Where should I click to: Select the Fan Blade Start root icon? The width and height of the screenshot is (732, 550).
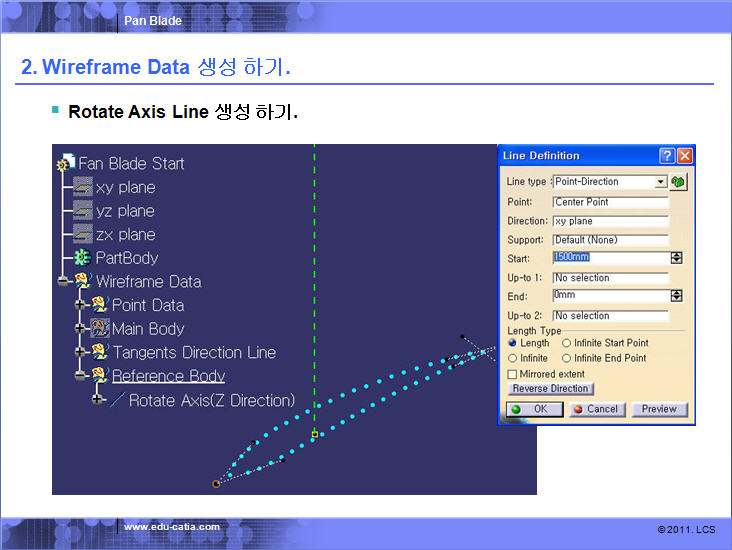click(66, 163)
